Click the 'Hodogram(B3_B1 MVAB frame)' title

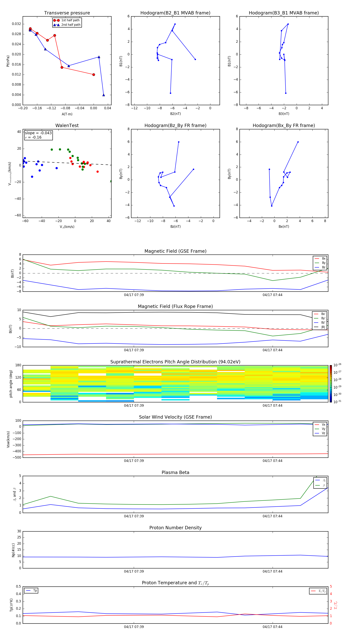pos(284,13)
